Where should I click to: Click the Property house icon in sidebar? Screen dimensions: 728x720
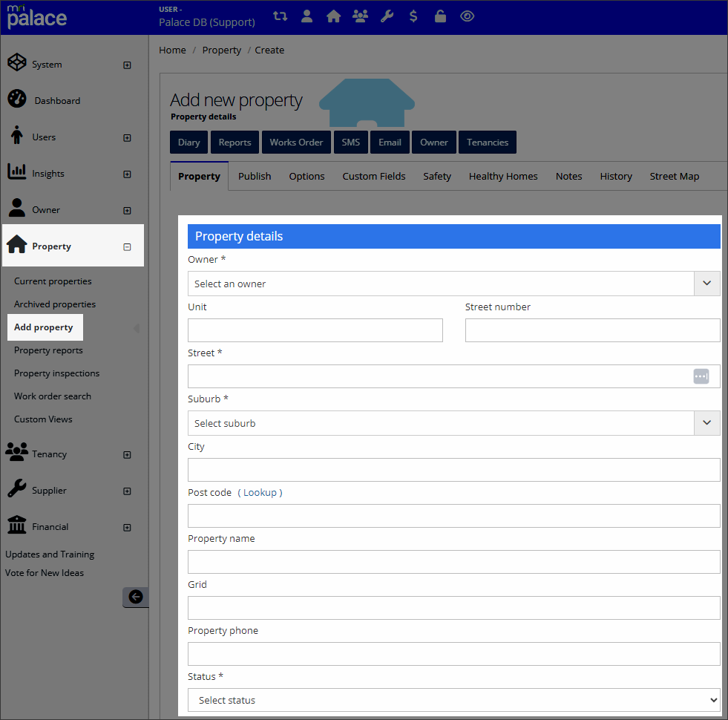click(x=17, y=244)
